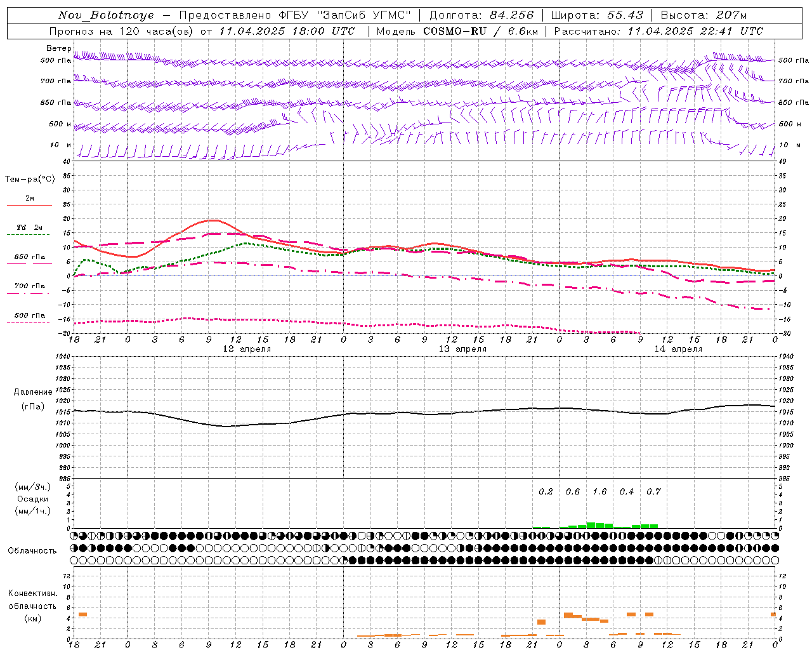The image size is (812, 650).
Task: Click the Осадки precipitation label
Action: [x=32, y=499]
